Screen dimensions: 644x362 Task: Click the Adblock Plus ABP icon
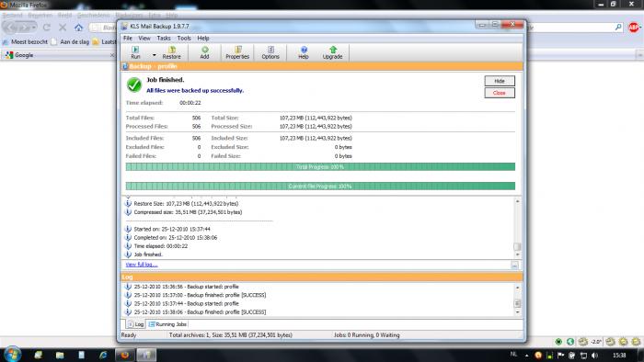[x=634, y=28]
